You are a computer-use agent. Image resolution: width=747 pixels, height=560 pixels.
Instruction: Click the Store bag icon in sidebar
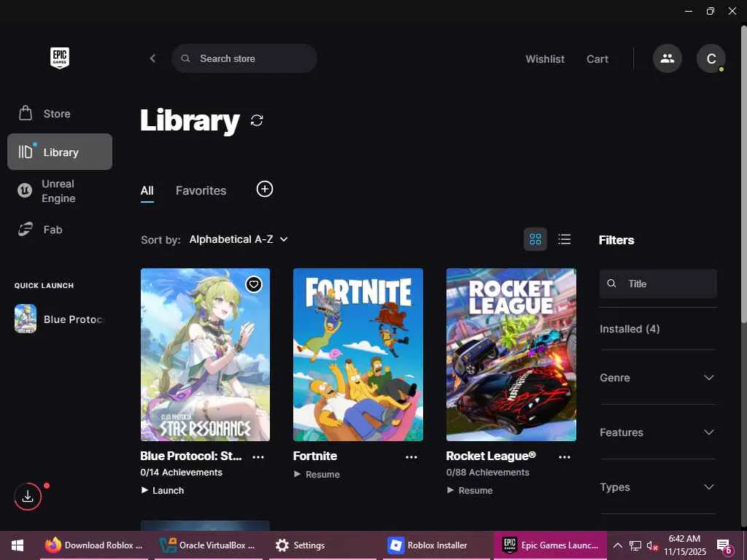coord(26,113)
